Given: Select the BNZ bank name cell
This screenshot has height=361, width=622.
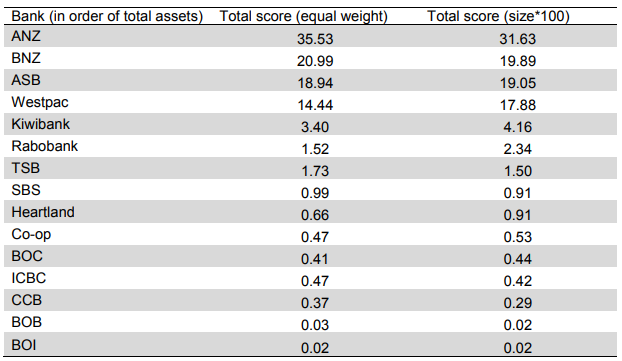Looking at the screenshot, I should click(x=26, y=58).
